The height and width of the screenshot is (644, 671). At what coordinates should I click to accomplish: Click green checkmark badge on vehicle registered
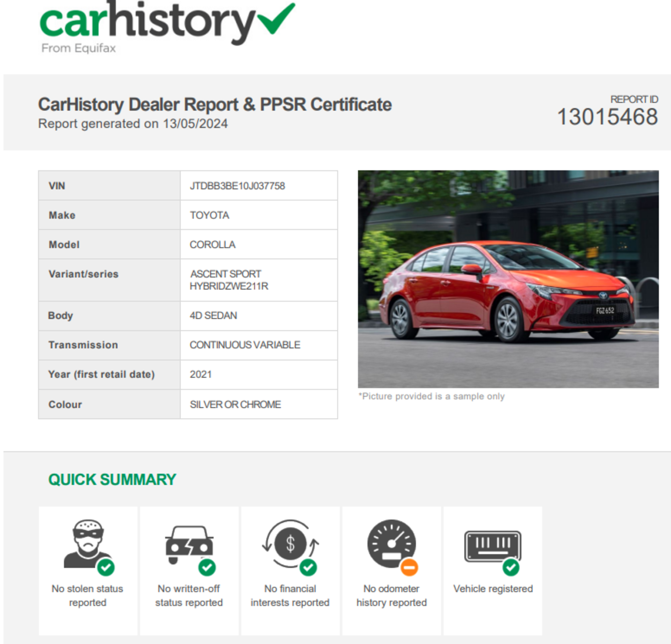tap(511, 567)
